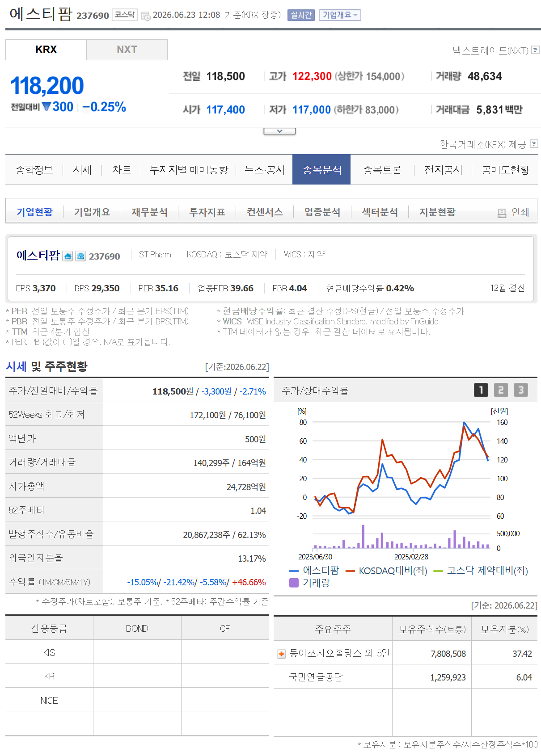Toggle the 에스티팜 blue line legend
The height and width of the screenshot is (756, 541).
pyautogui.click(x=314, y=571)
